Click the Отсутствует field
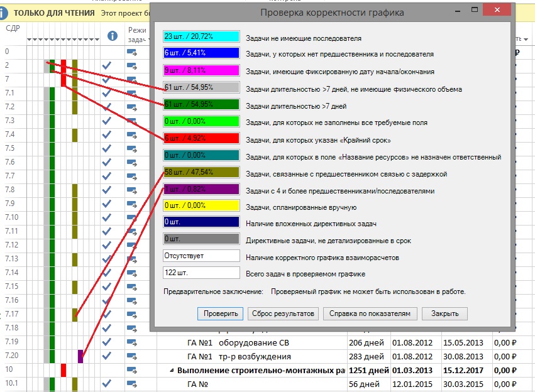Image resolution: width=535 pixels, height=392 pixels. (201, 256)
